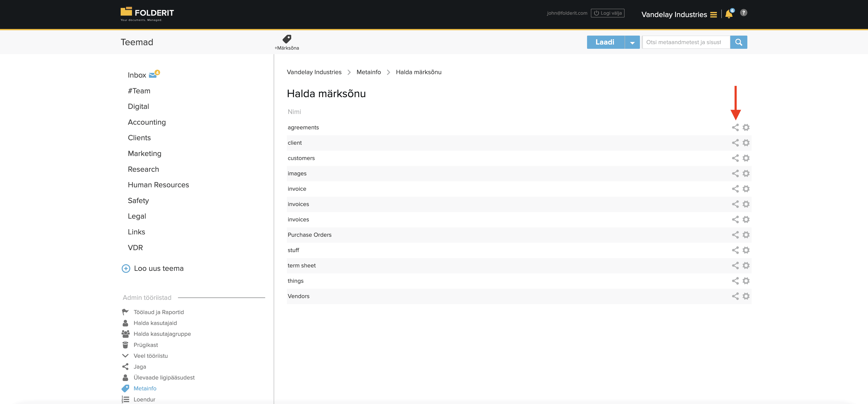Click the john@folderit.com email
This screenshot has height=404, width=868.
[x=567, y=13]
